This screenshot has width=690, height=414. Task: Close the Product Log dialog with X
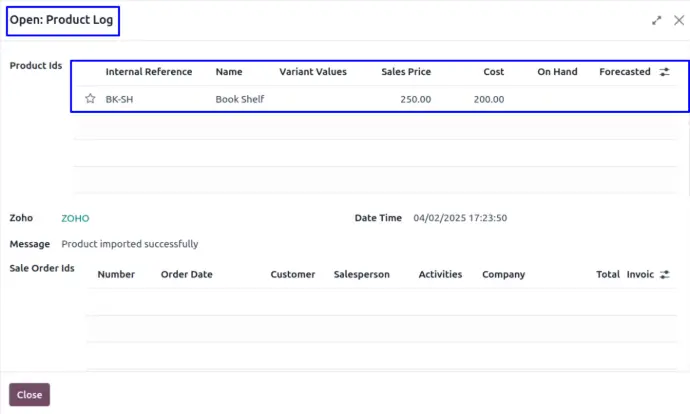pyautogui.click(x=678, y=20)
